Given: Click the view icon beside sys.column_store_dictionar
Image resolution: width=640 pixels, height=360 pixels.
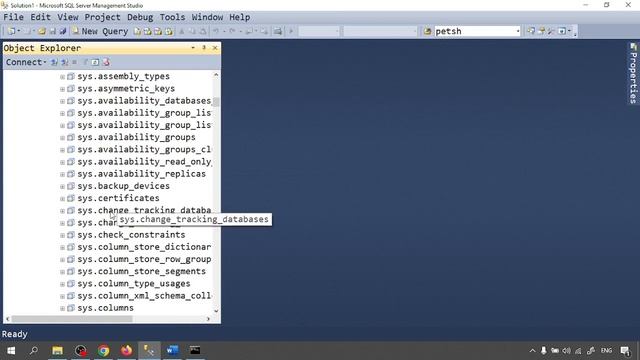Looking at the screenshot, I should [x=71, y=247].
